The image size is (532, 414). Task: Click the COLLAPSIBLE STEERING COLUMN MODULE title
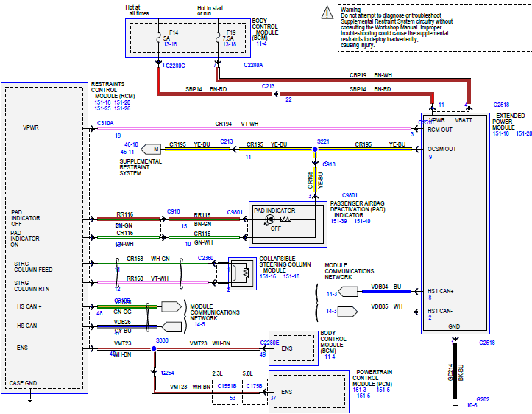coord(285,264)
